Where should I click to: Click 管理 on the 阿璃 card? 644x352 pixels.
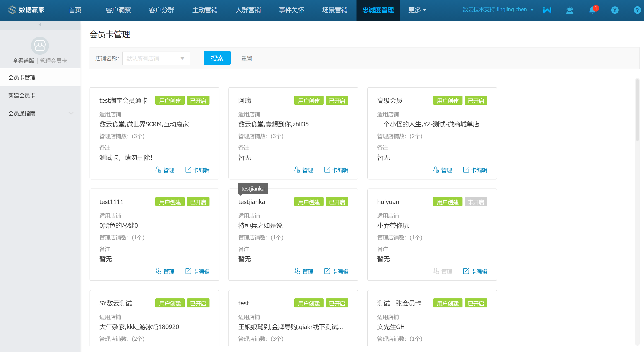click(304, 170)
